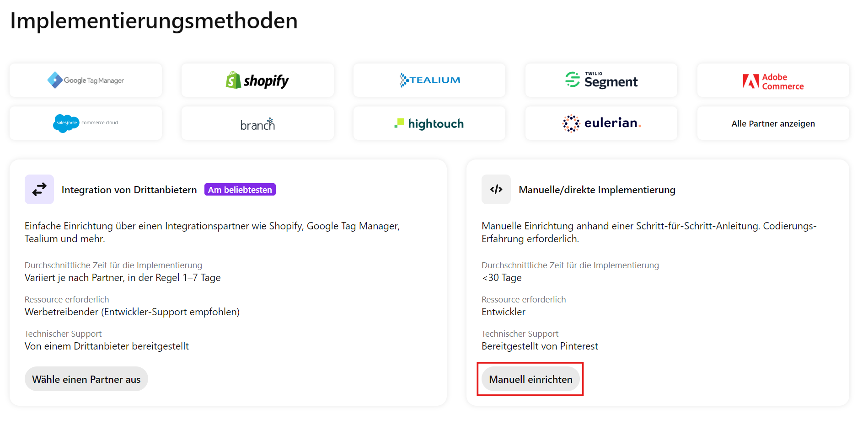Select the Salesforce Commerce Cloud card
The width and height of the screenshot is (868, 424).
tap(86, 123)
